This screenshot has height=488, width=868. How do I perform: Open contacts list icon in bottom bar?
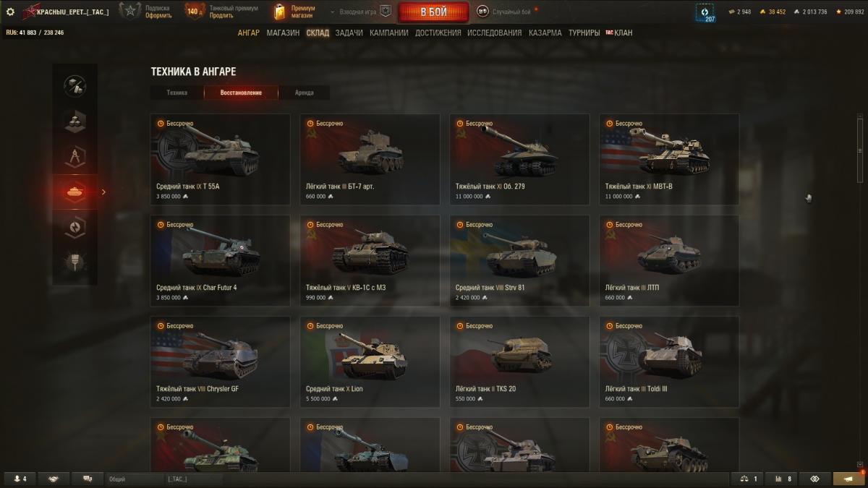(20, 479)
